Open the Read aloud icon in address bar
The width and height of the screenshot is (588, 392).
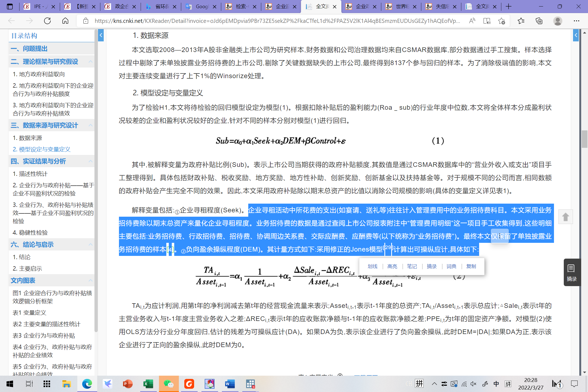[x=472, y=21]
